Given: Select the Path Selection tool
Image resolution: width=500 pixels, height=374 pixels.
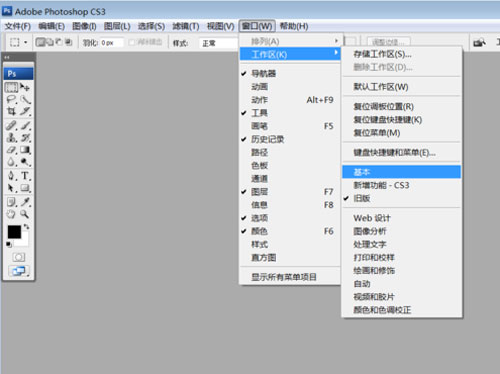Looking at the screenshot, I should coord(11,188).
